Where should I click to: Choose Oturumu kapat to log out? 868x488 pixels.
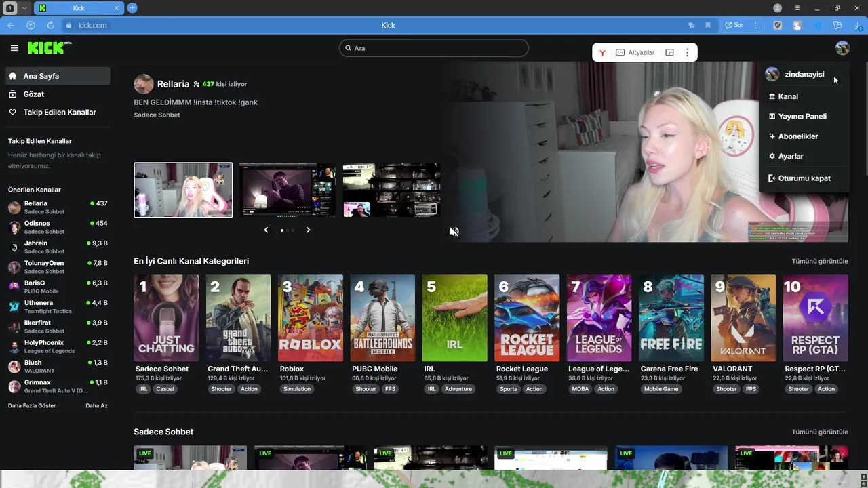point(804,178)
